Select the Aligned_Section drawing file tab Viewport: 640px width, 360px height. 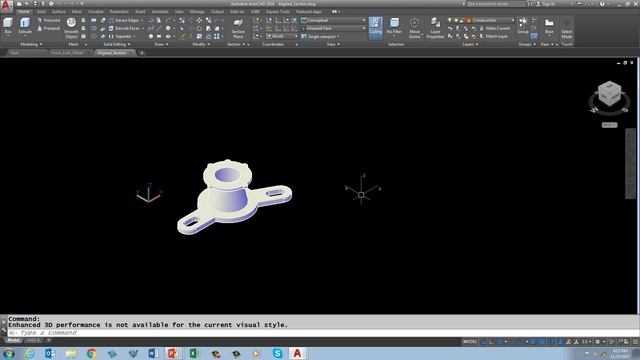coord(114,53)
